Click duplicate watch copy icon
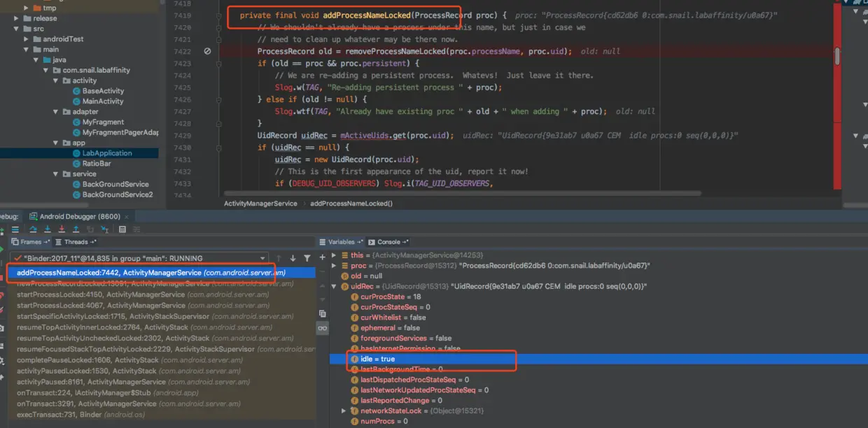Screen dimensions: 868x428 click(322, 313)
